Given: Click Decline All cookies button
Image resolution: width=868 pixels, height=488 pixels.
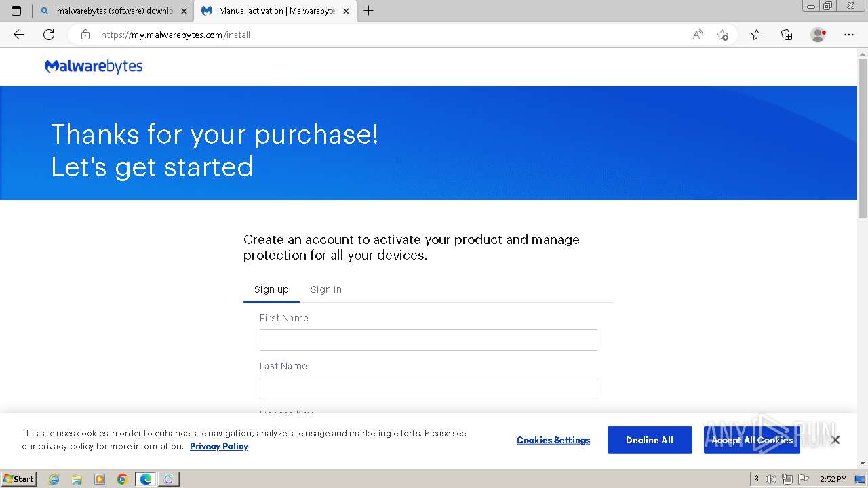Looking at the screenshot, I should [x=650, y=440].
